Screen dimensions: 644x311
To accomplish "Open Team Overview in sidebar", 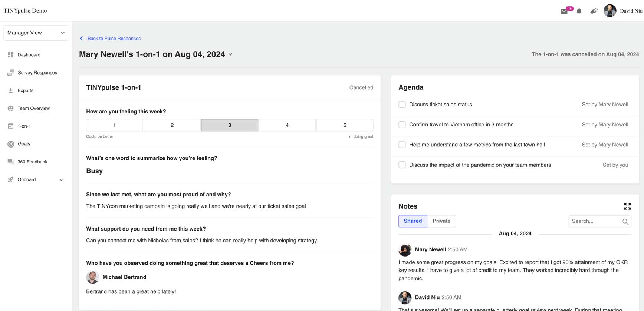I will pos(33,108).
